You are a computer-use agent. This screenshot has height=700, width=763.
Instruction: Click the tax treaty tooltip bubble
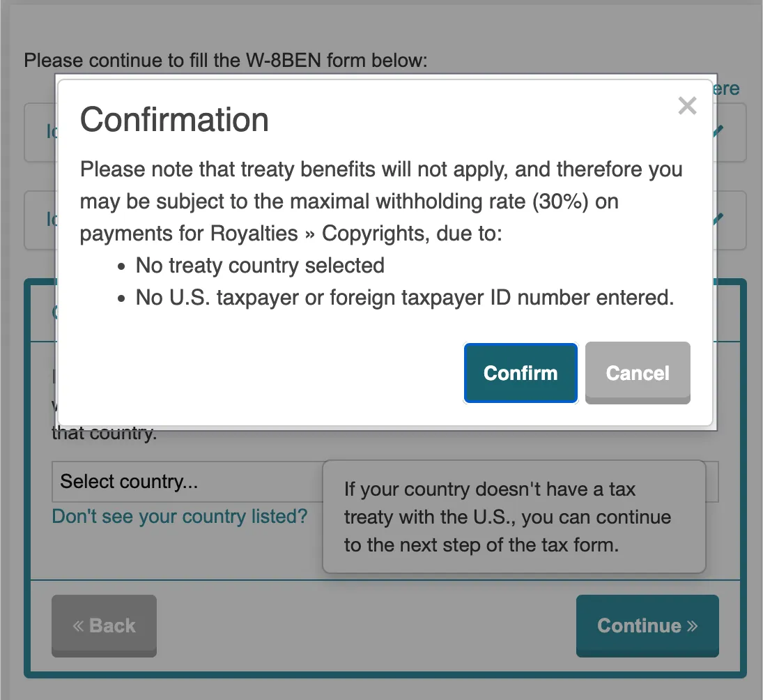(514, 517)
